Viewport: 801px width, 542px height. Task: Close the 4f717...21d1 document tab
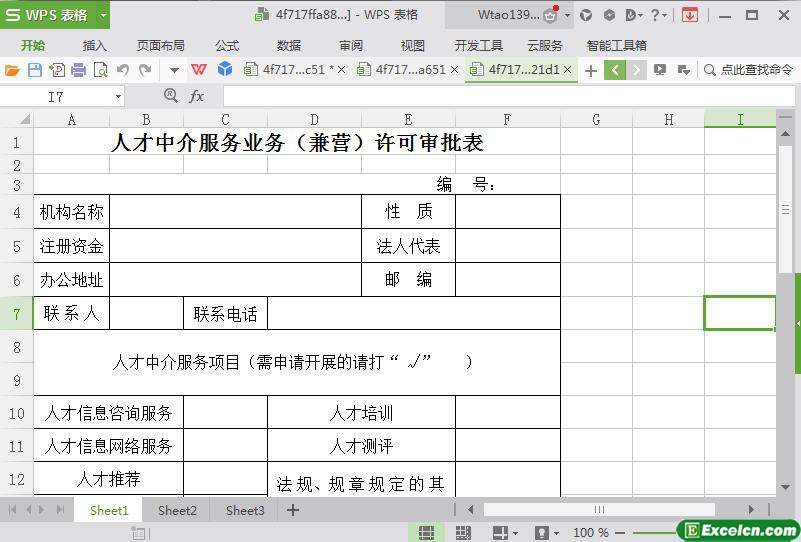click(567, 69)
